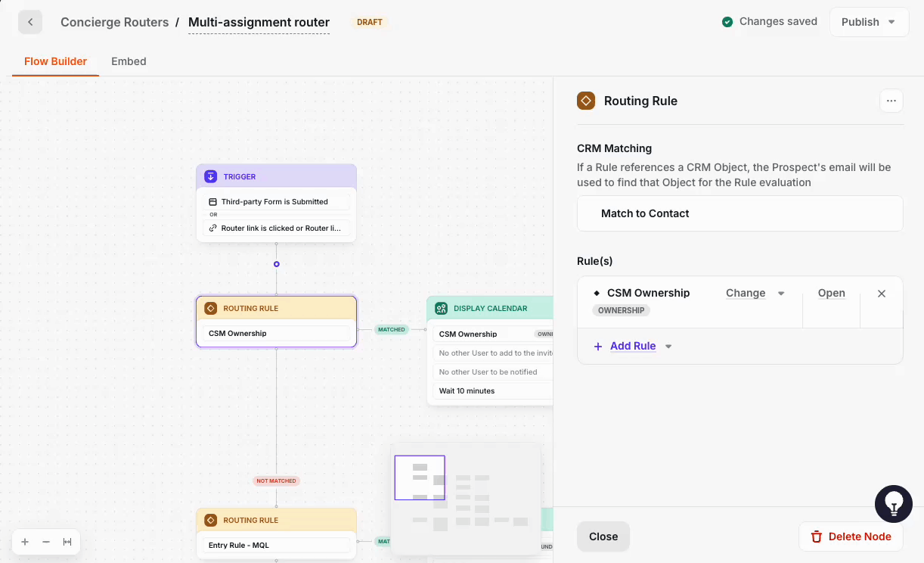This screenshot has height=563, width=924.
Task: Zoom out on the flow canvas
Action: click(46, 542)
